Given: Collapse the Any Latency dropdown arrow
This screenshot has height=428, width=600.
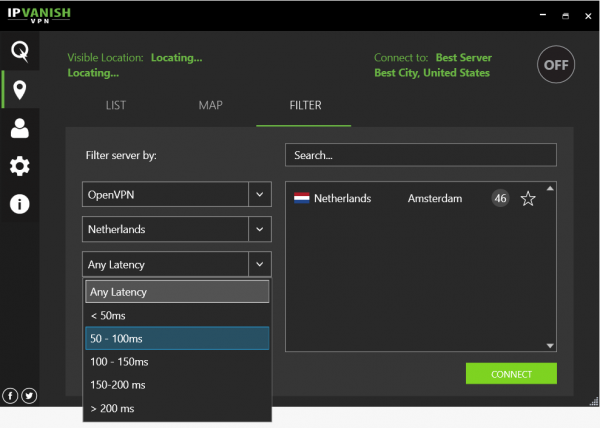Looking at the screenshot, I should [x=260, y=264].
